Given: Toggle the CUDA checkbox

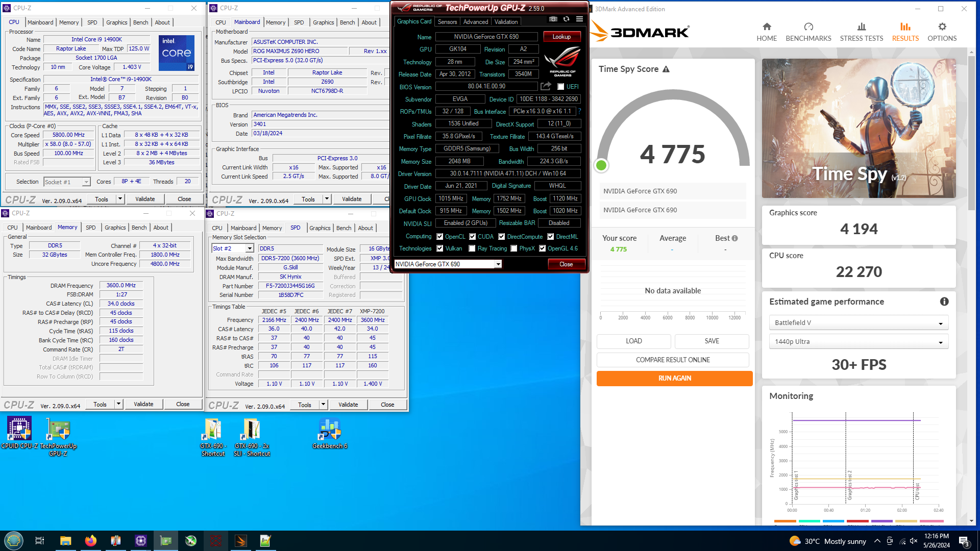Looking at the screenshot, I should [x=472, y=237].
